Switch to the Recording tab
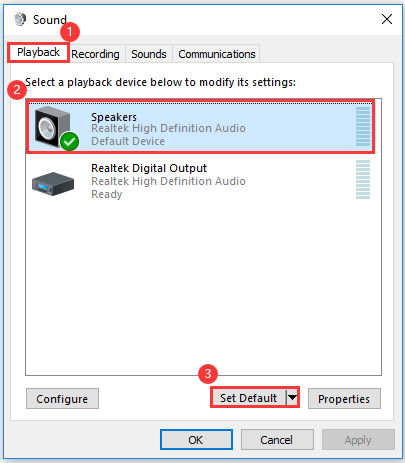Viewport: 405px width, 463px height. click(x=95, y=54)
